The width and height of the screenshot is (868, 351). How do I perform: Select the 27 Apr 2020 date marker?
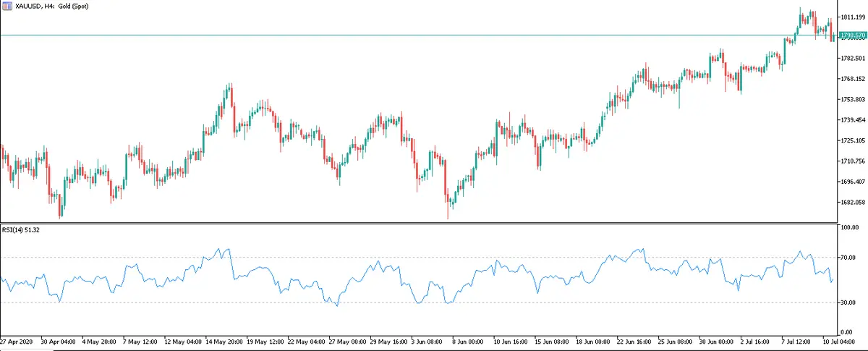[x=16, y=340]
